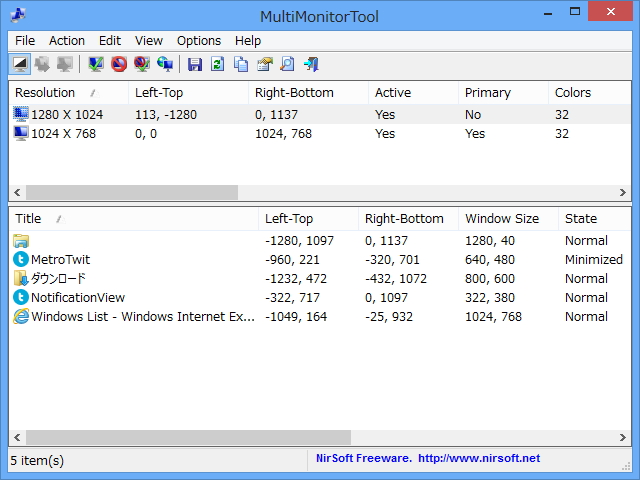
Task: Click the untitled folder window icon in the list
Action: coord(21,241)
